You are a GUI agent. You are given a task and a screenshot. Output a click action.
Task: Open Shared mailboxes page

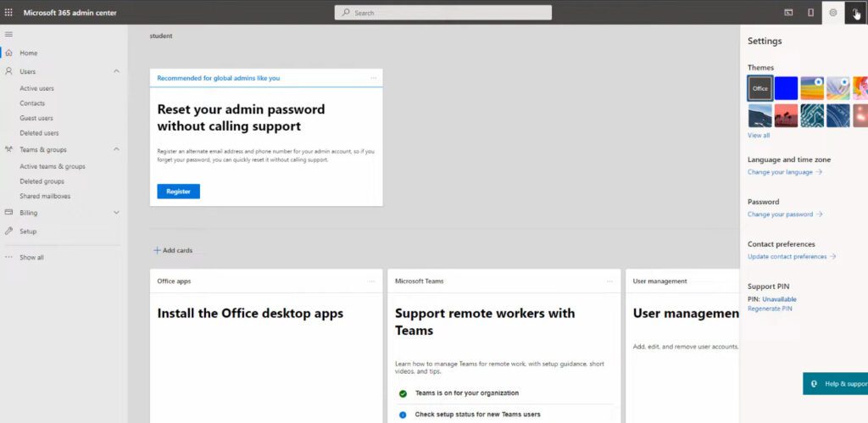pyautogui.click(x=46, y=196)
